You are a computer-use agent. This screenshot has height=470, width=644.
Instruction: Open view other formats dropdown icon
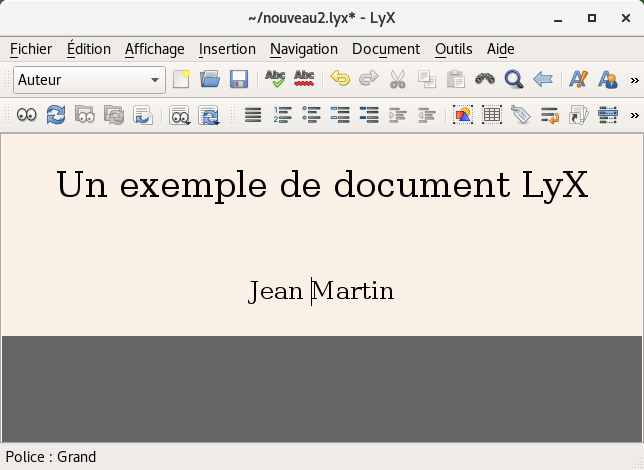(x=179, y=115)
